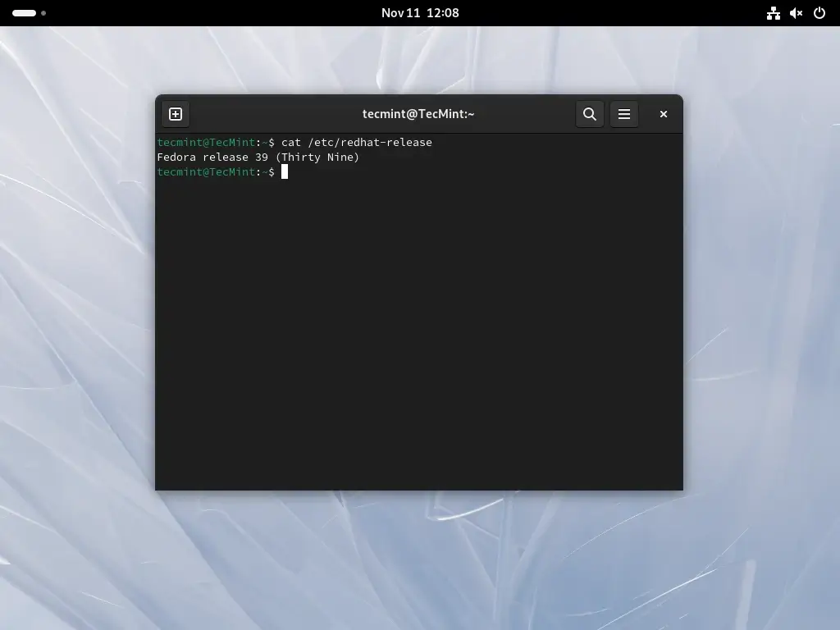This screenshot has height=630, width=840.
Task: Open the terminal search tool
Action: [x=590, y=114]
